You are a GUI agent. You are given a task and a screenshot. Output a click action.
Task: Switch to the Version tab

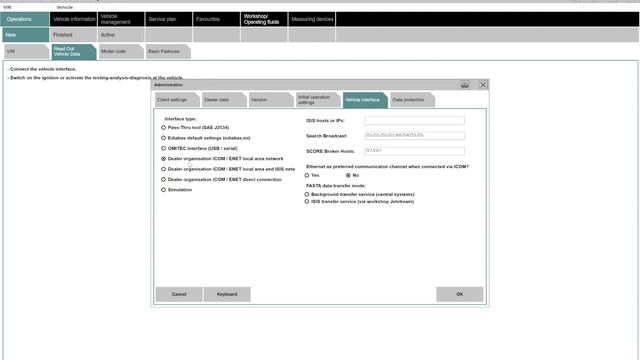[x=270, y=100]
